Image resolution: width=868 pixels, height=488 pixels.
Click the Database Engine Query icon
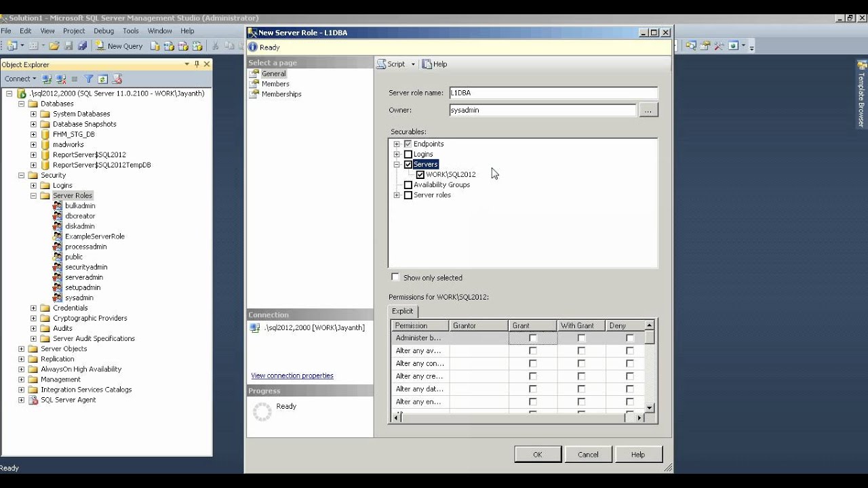tap(155, 46)
